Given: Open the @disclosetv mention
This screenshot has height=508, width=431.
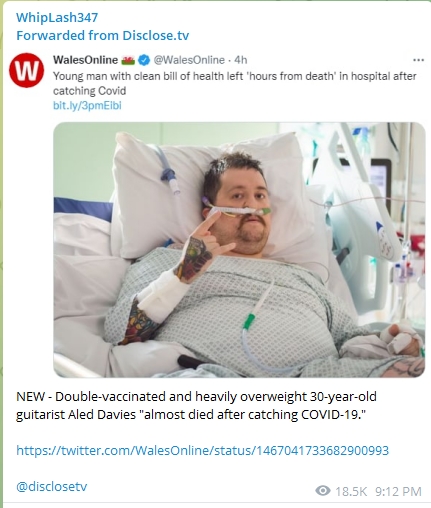Looking at the screenshot, I should (x=52, y=487).
